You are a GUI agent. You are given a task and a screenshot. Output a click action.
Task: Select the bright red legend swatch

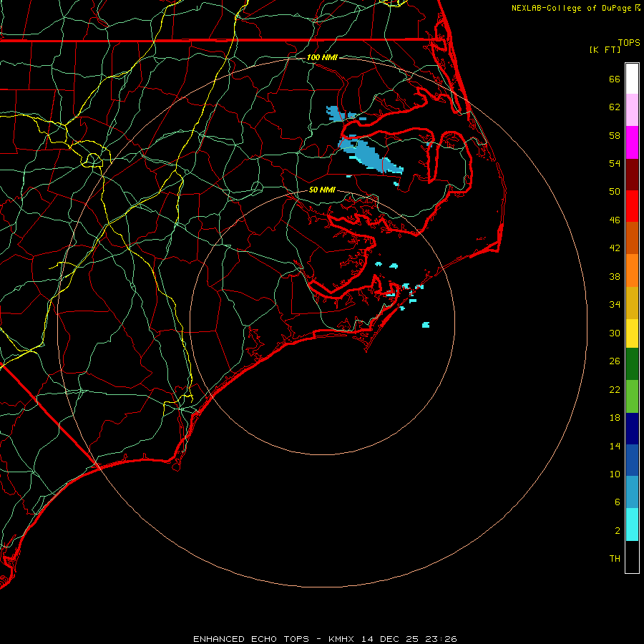(x=632, y=206)
